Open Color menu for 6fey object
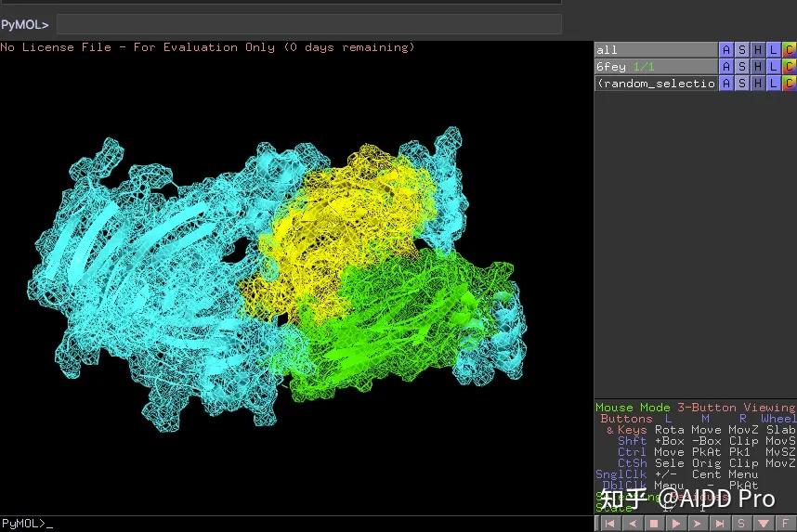The height and width of the screenshot is (532, 797). pyautogui.click(x=789, y=67)
